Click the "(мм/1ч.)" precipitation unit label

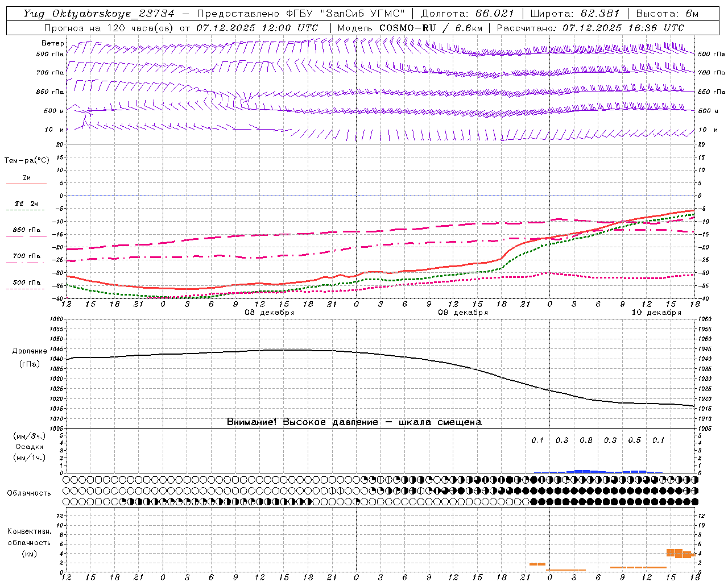30,458
